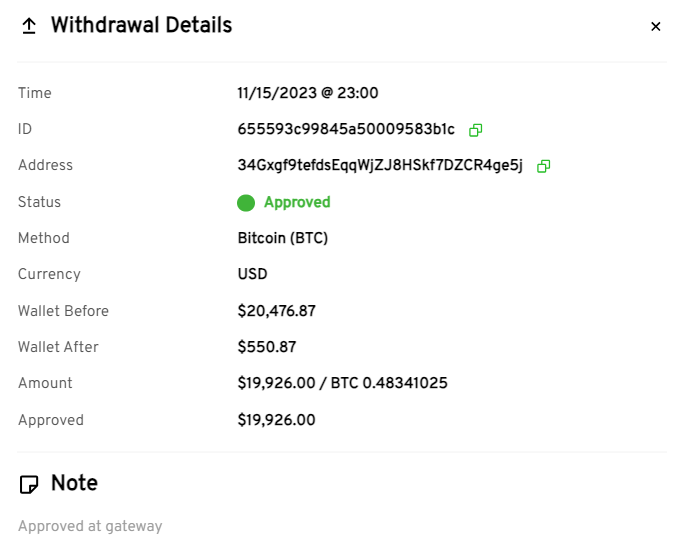Click the Wallet Before amount $20,476.87
This screenshot has width=673, height=551.
[277, 311]
